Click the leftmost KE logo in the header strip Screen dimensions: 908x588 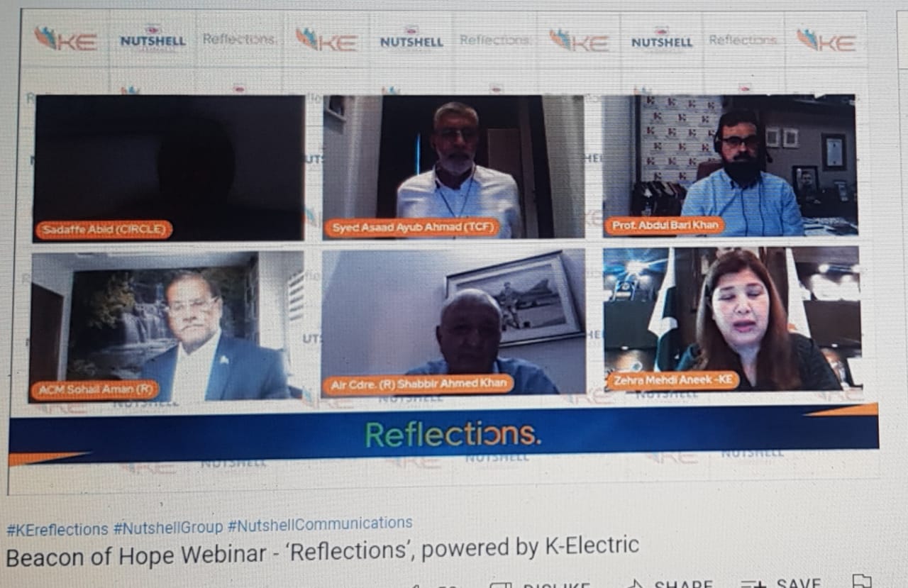click(x=66, y=40)
